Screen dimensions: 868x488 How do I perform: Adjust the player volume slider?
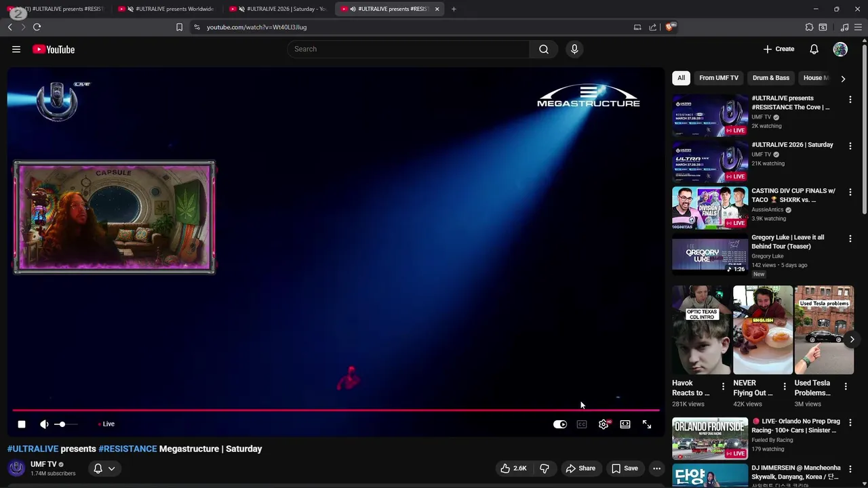tap(66, 424)
